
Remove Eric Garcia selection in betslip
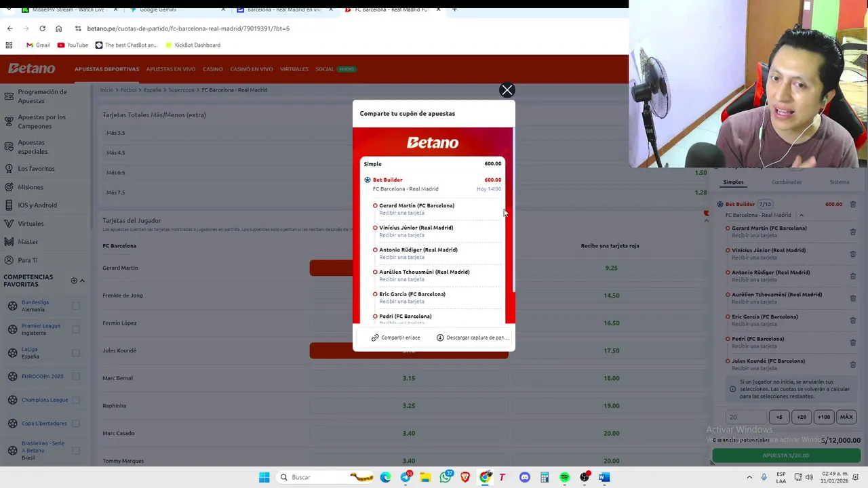(x=852, y=321)
